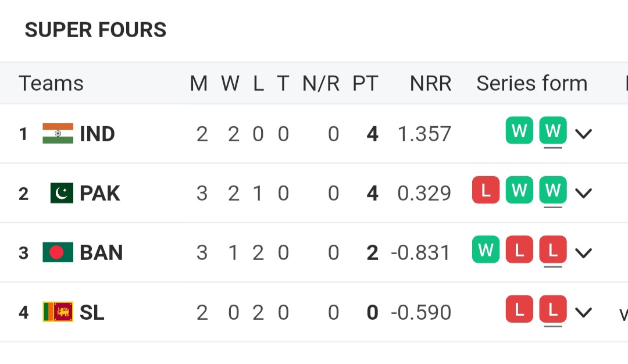Click the Series form column header

(x=531, y=84)
